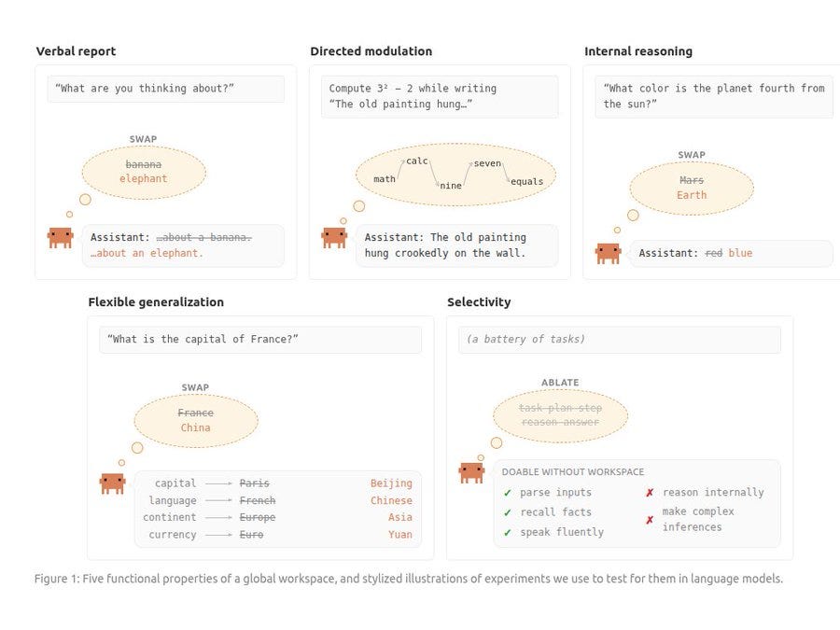Click the 'Beijing' replacement text
The height and width of the screenshot is (630, 840).
[391, 483]
